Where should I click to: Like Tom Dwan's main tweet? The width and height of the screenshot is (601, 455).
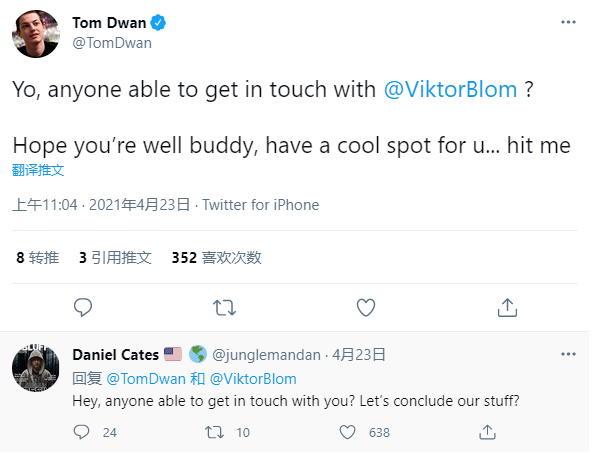pyautogui.click(x=366, y=306)
